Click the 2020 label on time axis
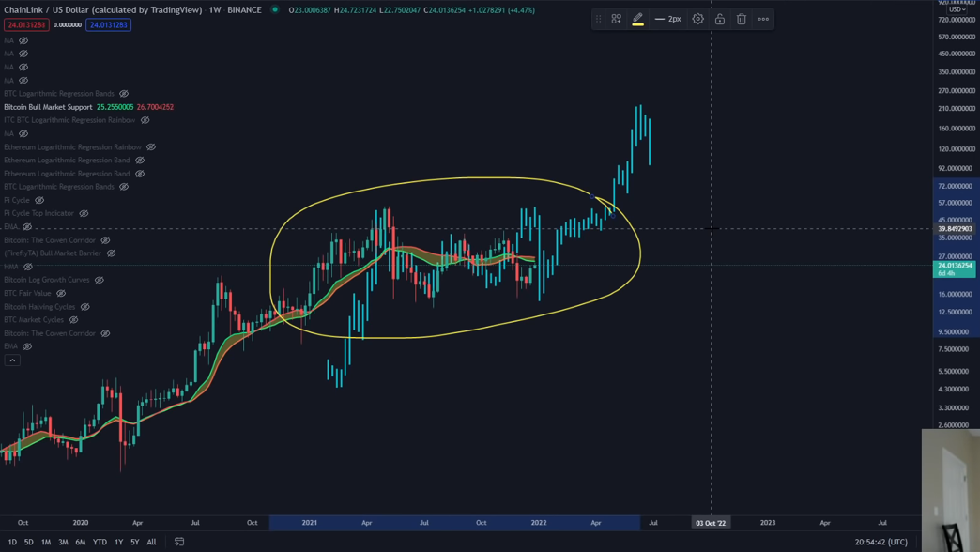 [81, 523]
